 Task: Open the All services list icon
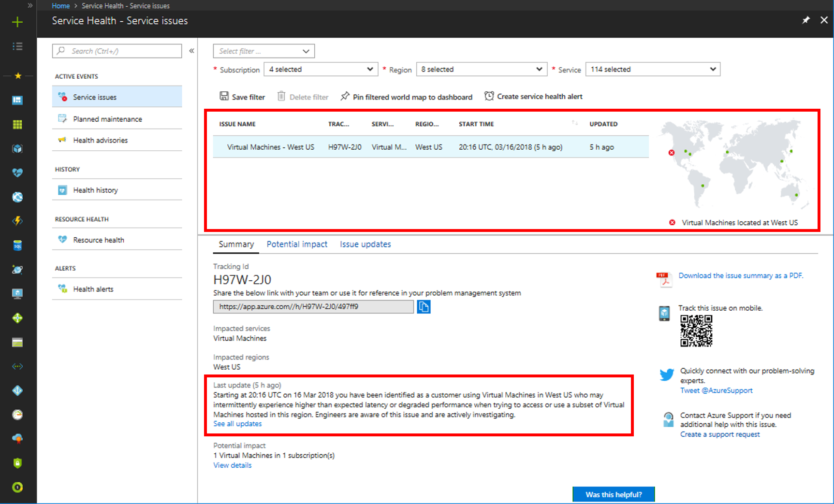(17, 46)
